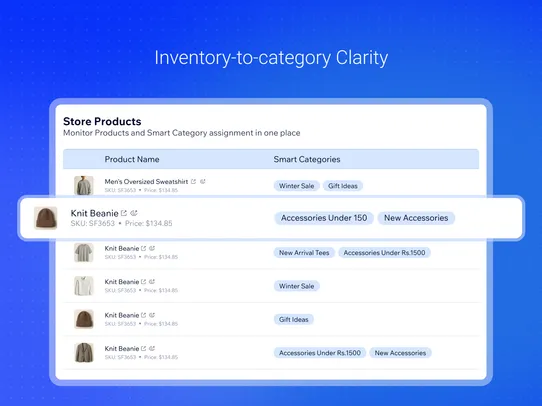Click icon right of external-link icon in row tagged only Gift Ideas

(152, 315)
